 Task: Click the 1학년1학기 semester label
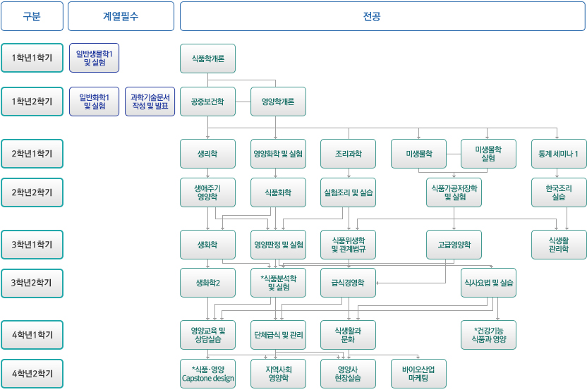tap(32, 58)
